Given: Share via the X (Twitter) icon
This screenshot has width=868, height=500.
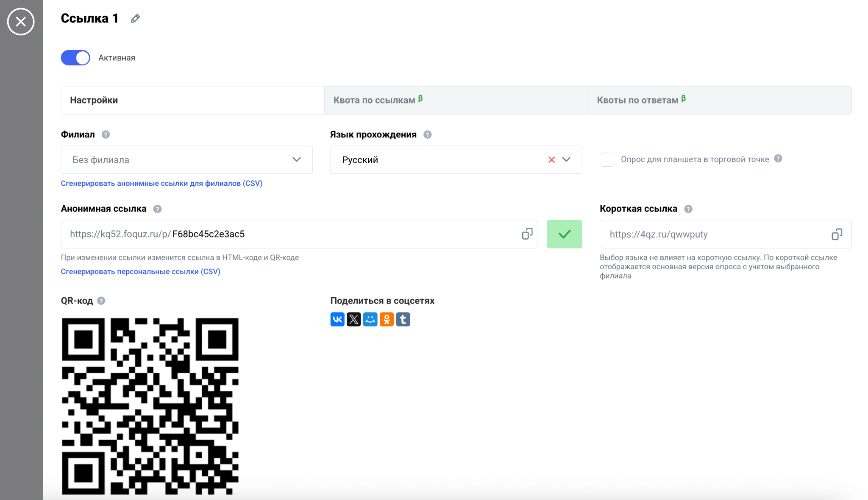Looking at the screenshot, I should pos(354,319).
